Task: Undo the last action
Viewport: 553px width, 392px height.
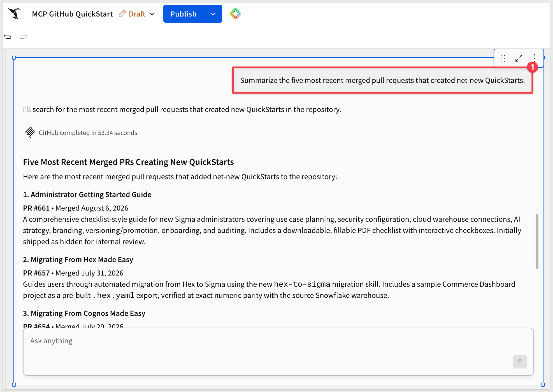Action: tap(8, 37)
